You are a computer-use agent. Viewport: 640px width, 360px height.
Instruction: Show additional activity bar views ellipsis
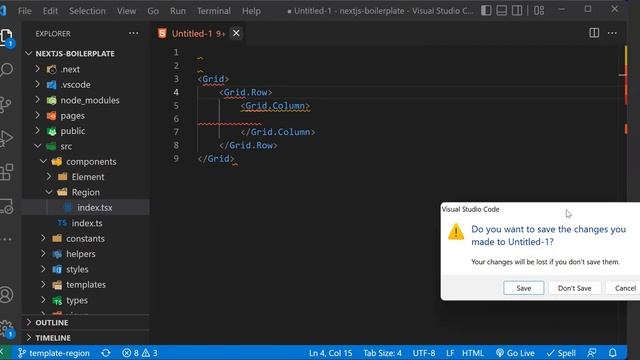pyautogui.click(x=7, y=239)
